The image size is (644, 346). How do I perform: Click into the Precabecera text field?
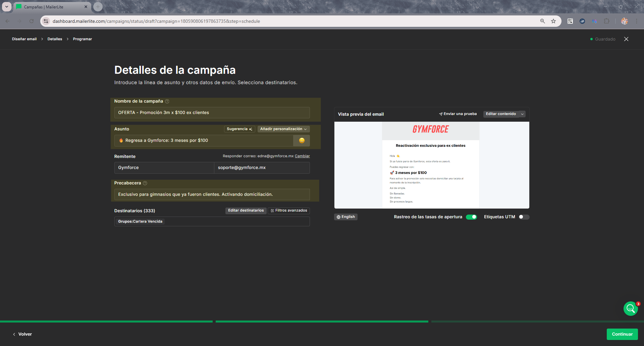coord(212,194)
